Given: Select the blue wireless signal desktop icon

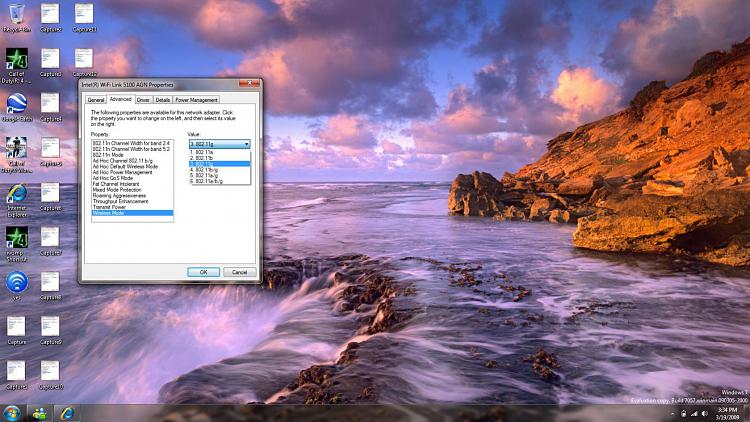Looking at the screenshot, I should pyautogui.click(x=17, y=286).
